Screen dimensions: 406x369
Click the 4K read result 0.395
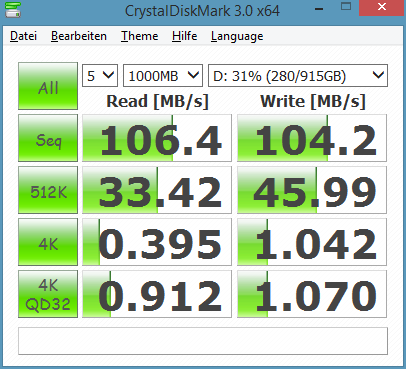click(x=157, y=242)
